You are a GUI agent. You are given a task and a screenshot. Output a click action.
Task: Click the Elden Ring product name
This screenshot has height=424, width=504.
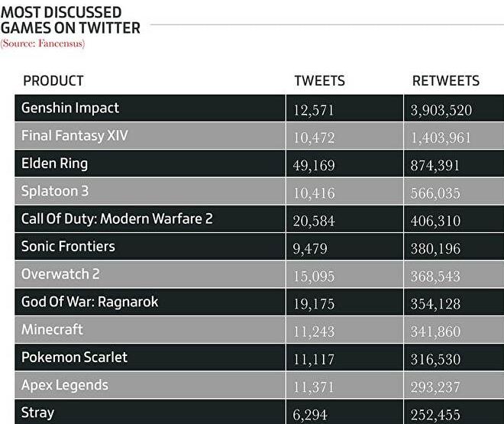54,163
